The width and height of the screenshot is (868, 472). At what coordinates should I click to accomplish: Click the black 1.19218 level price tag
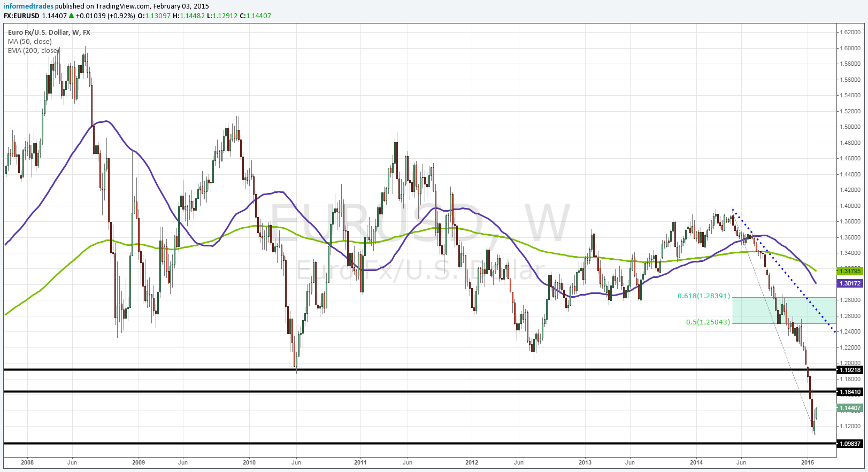coord(850,369)
